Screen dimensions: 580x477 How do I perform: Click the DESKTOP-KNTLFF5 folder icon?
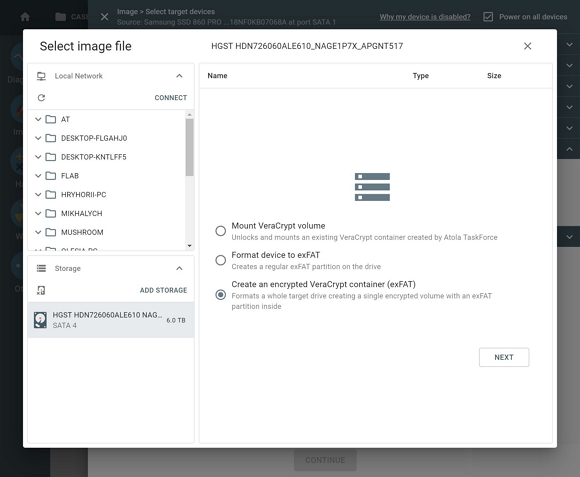[x=51, y=157]
